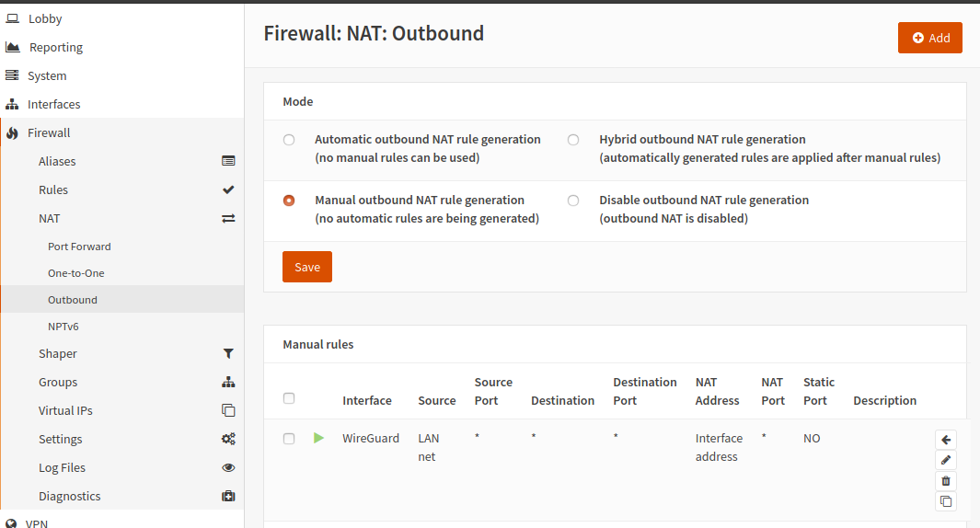
Task: Check the WireGuard rule row checkbox
Action: coord(289,439)
